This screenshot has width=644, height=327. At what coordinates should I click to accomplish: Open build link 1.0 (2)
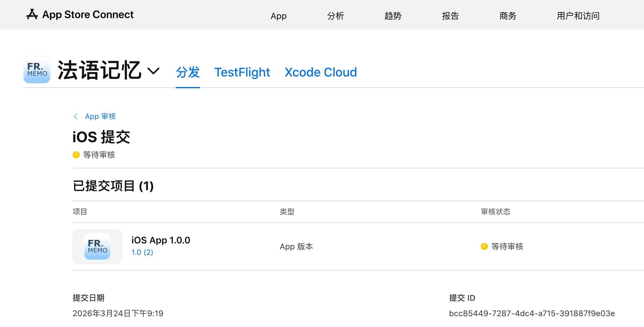(142, 252)
